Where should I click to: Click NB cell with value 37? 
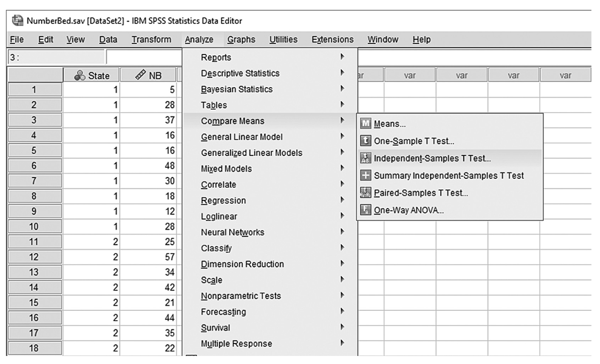[x=149, y=120]
